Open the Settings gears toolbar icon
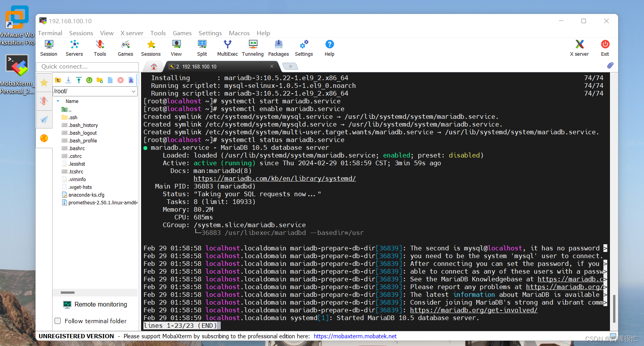The width and height of the screenshot is (644, 346). click(304, 48)
